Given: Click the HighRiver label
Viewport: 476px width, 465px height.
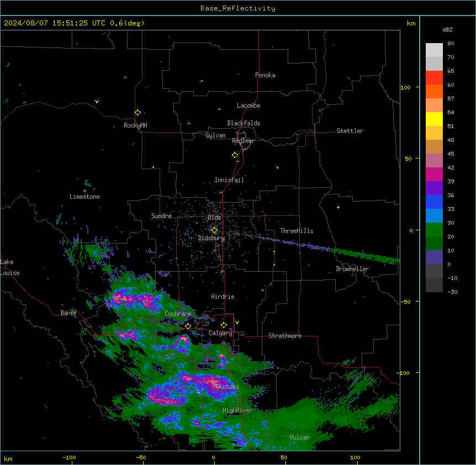Looking at the screenshot, I should pyautogui.click(x=237, y=410).
